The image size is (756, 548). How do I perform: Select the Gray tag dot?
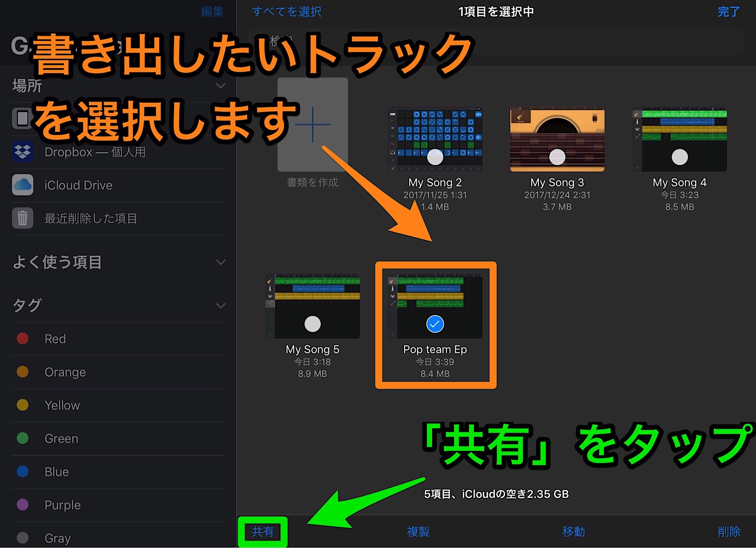point(22,538)
